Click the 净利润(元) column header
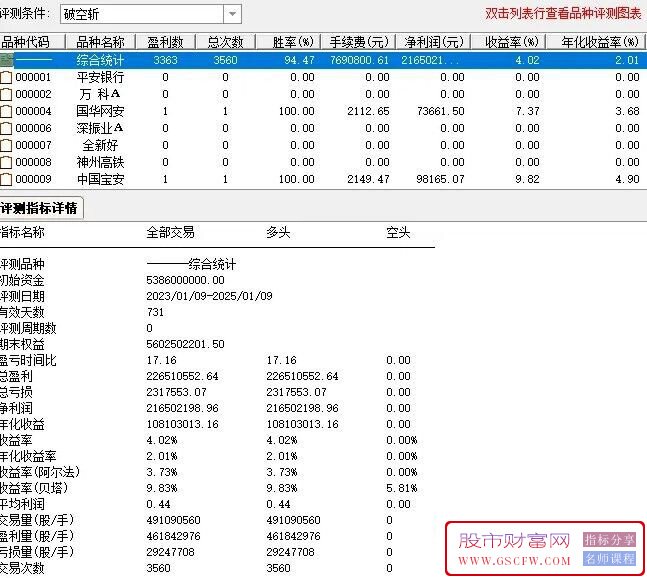Screen dimensions: 647x578 click(x=432, y=42)
